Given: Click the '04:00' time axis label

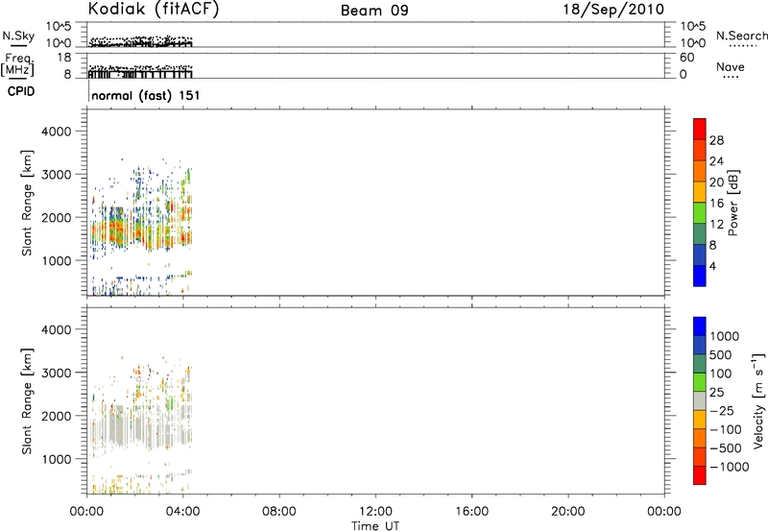Looking at the screenshot, I should tap(182, 512).
